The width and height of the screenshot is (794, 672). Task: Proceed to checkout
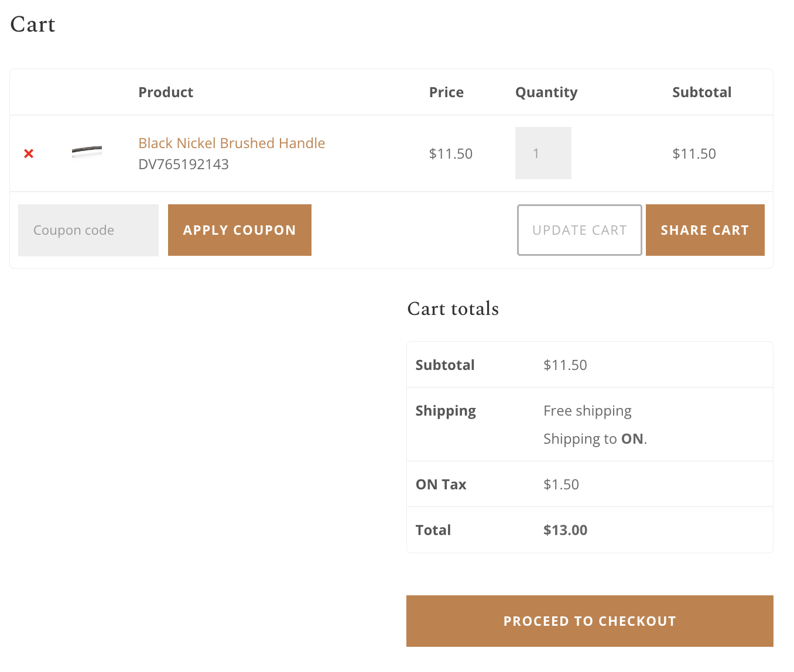click(589, 621)
